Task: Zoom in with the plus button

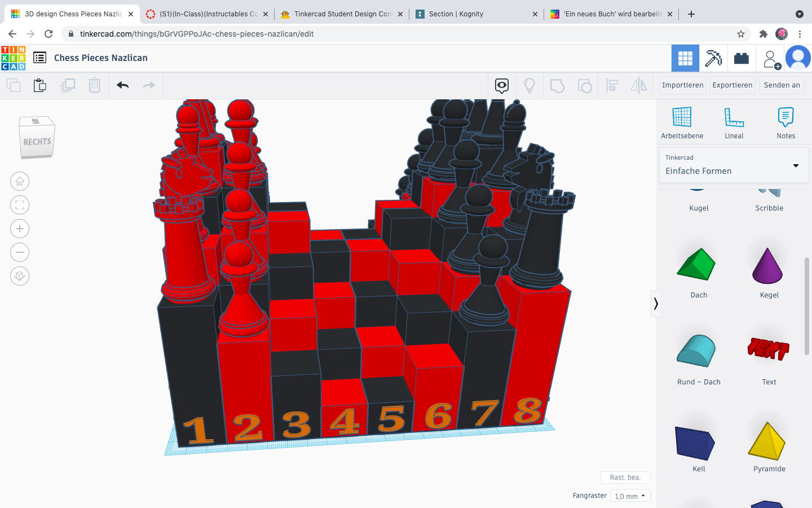Action: pos(20,229)
